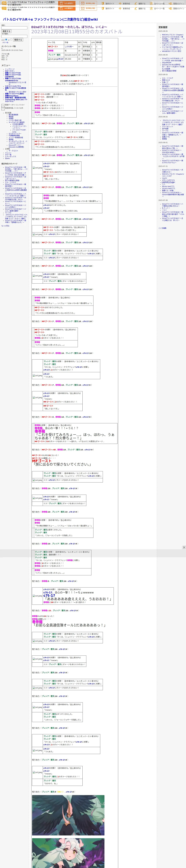Select the "and" search mode radio button

point(6,39)
